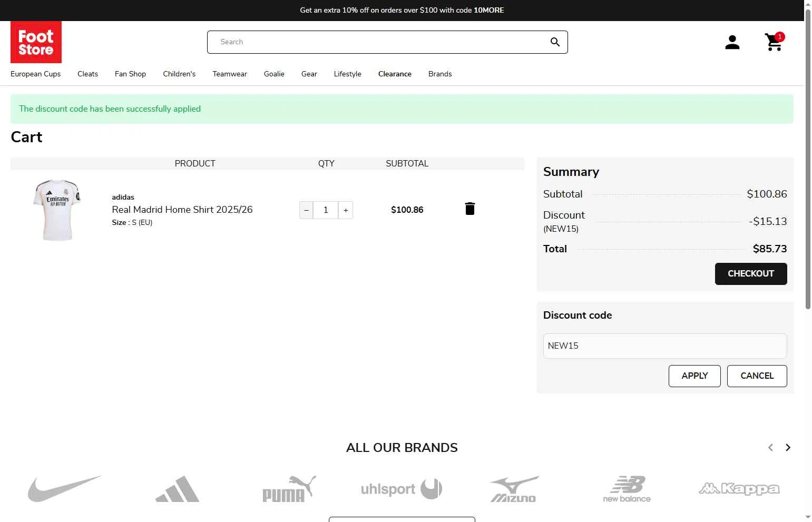
Task: Show previous brands with left chevron
Action: 770,447
